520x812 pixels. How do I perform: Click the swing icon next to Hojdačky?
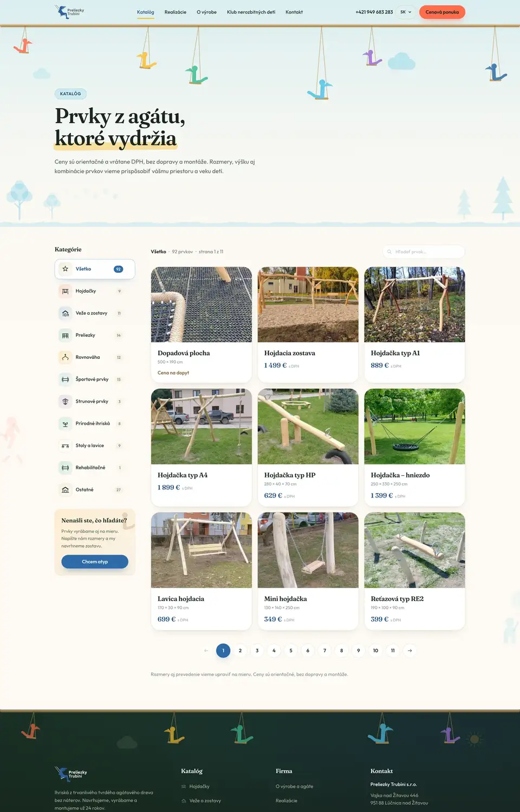click(x=65, y=291)
